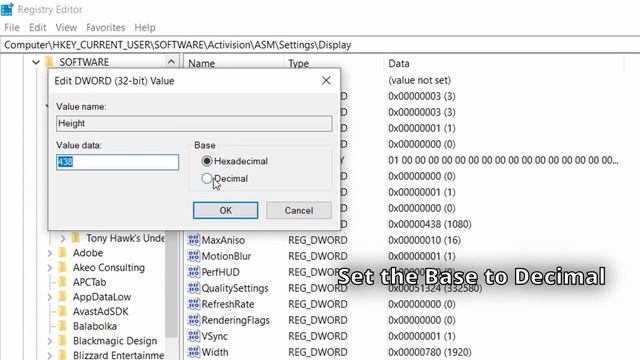
Task: Open the Help menu
Action: pos(145,27)
